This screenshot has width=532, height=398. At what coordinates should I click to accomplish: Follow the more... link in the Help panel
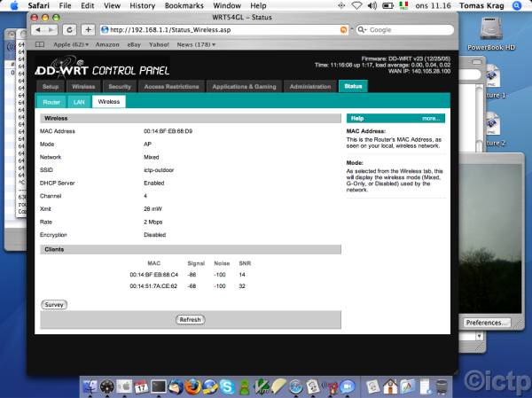pos(431,118)
